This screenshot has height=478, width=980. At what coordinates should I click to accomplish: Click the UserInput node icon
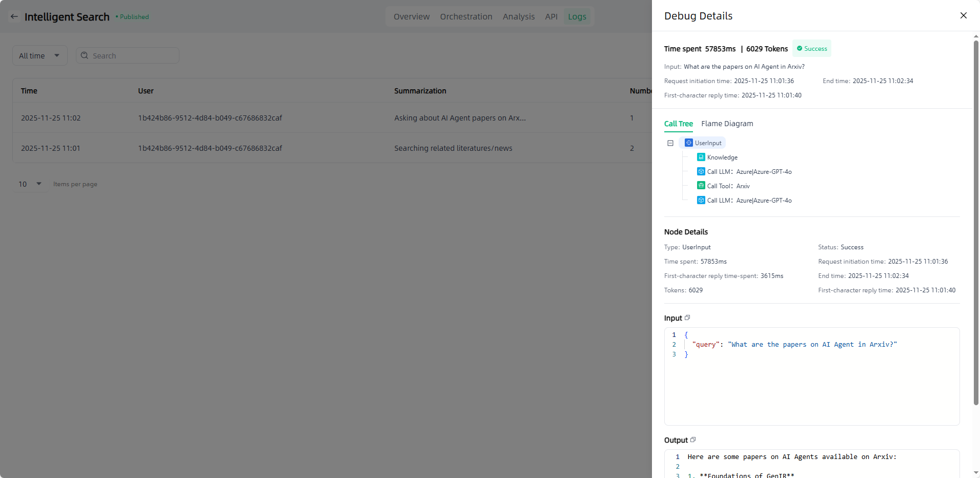click(x=689, y=143)
